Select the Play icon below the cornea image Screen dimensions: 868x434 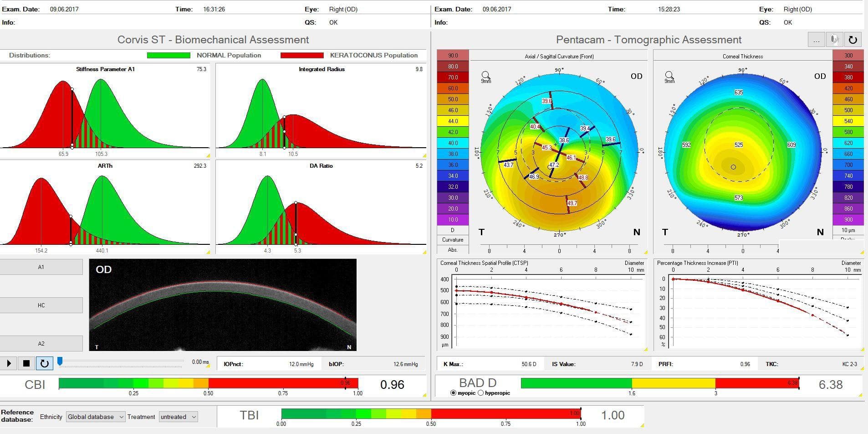[x=8, y=363]
